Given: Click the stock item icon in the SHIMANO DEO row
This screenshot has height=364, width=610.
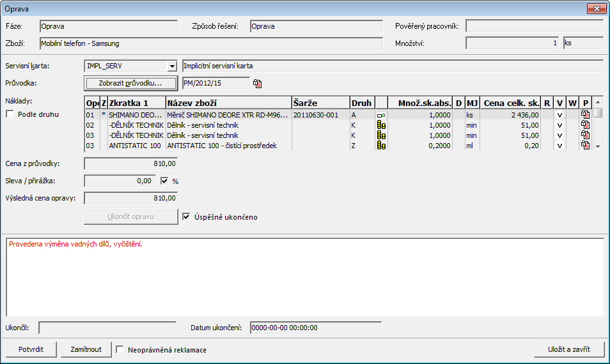Looking at the screenshot, I should click(x=381, y=116).
